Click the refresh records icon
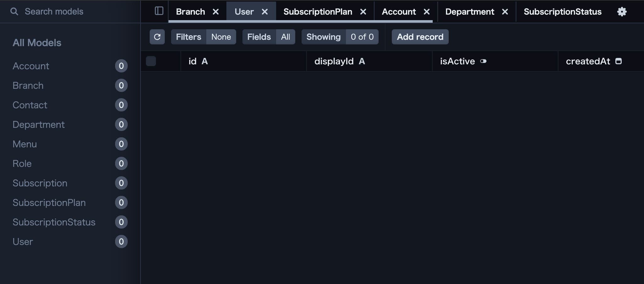The height and width of the screenshot is (284, 644). coord(157,37)
